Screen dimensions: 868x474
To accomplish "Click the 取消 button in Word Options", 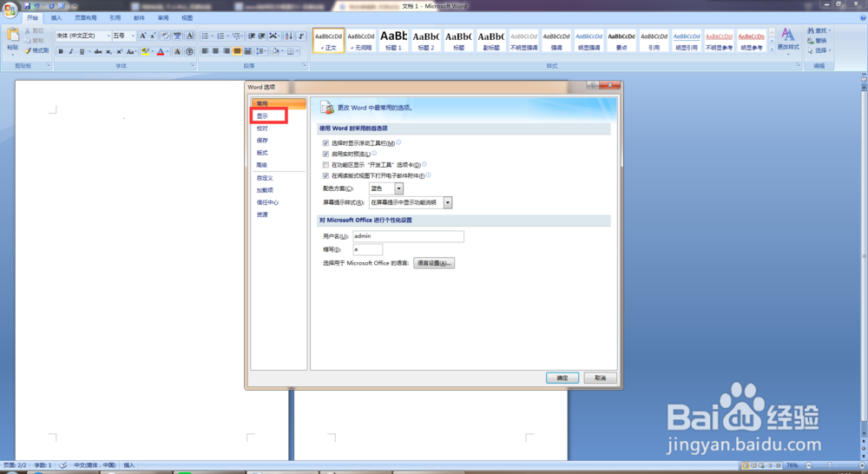I will click(x=600, y=378).
